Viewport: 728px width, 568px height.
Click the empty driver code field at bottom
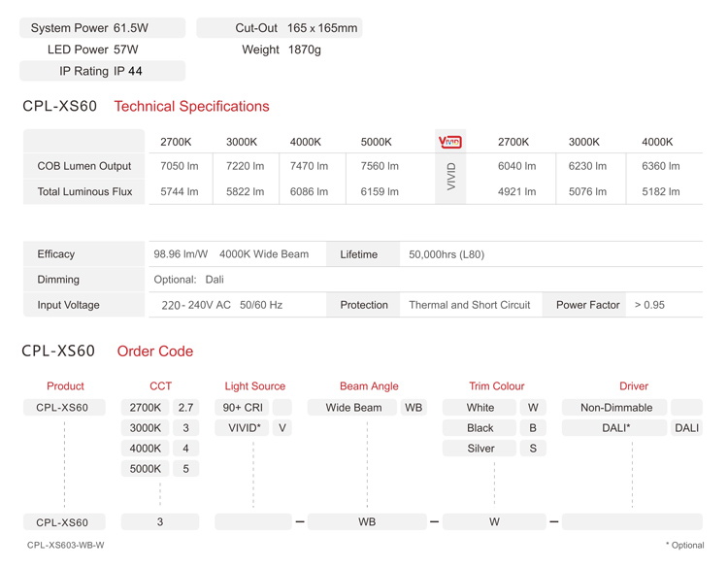pyautogui.click(x=632, y=521)
